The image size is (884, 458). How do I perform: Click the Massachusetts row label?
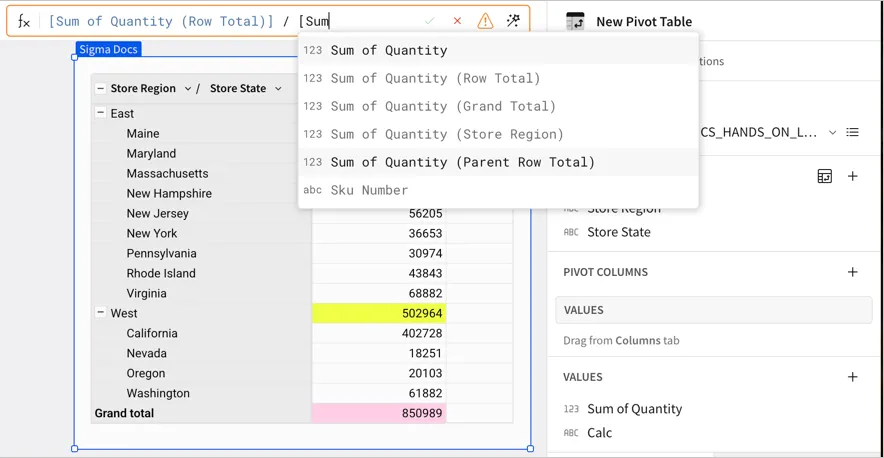tap(167, 174)
